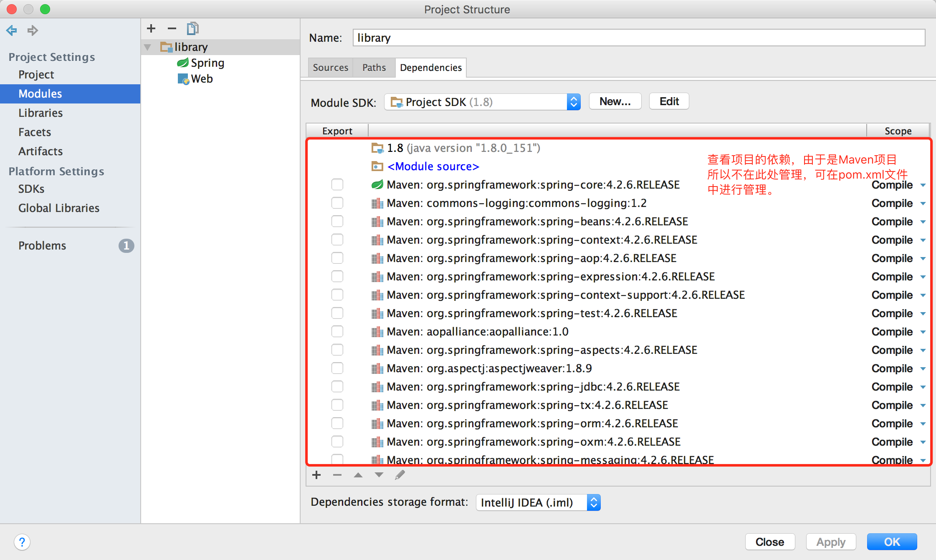936x560 pixels.
Task: Select the Dependencies tab
Action: click(x=431, y=68)
